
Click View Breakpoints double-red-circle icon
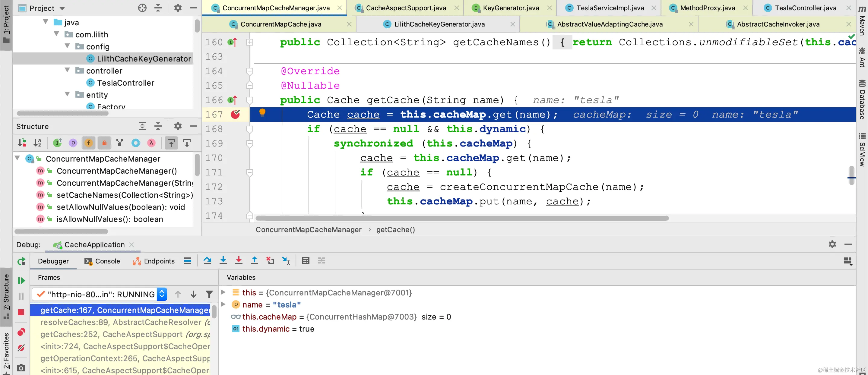click(x=21, y=332)
